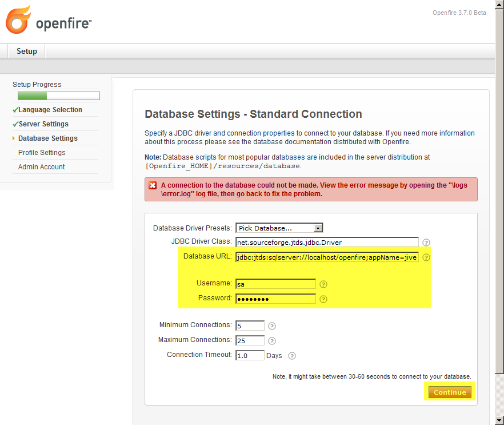Click the Setup Progress label
Viewport: 504px width, 425px height.
pos(37,84)
